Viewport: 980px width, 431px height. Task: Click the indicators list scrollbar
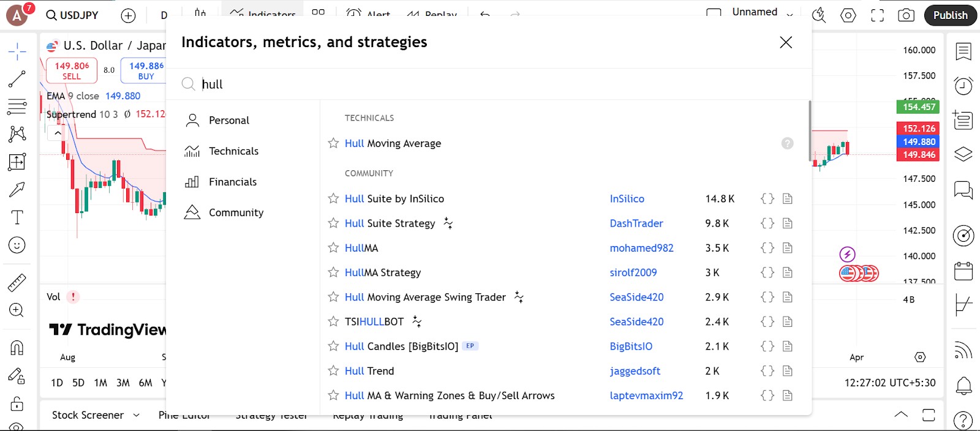[810, 131]
